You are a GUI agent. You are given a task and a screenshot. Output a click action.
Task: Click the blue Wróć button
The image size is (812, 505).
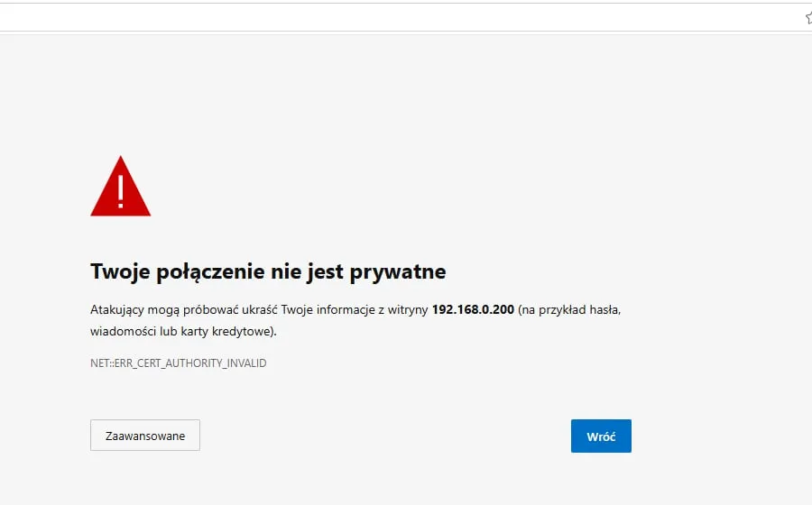click(x=601, y=436)
